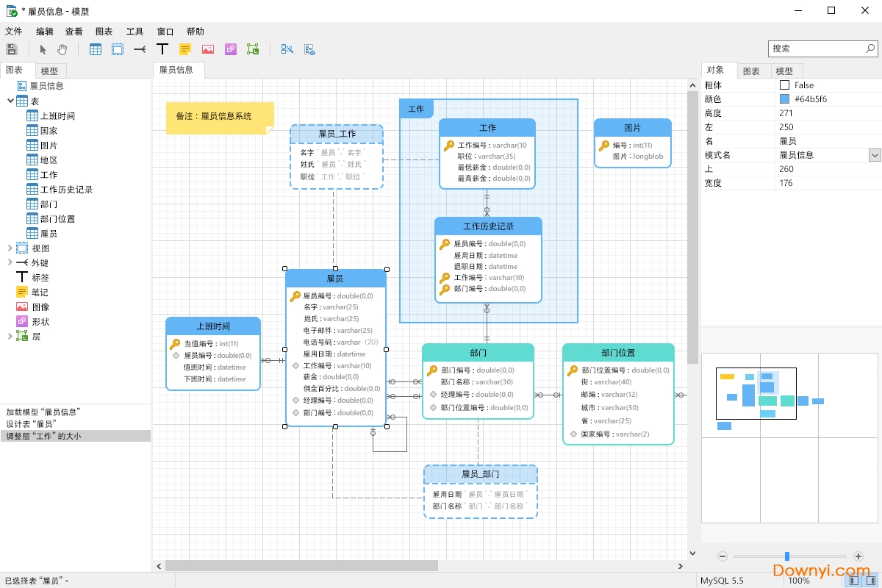Select the text label tool
The height and width of the screenshot is (588, 882).
(x=162, y=49)
